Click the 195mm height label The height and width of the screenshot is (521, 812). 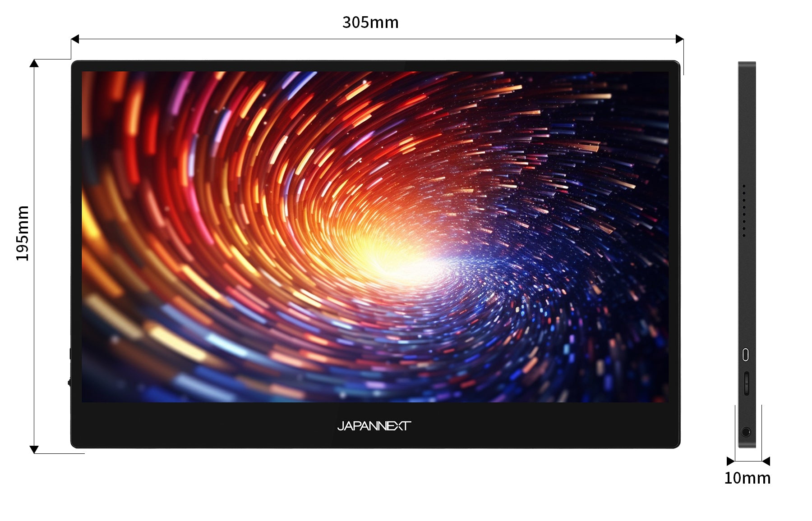click(23, 233)
